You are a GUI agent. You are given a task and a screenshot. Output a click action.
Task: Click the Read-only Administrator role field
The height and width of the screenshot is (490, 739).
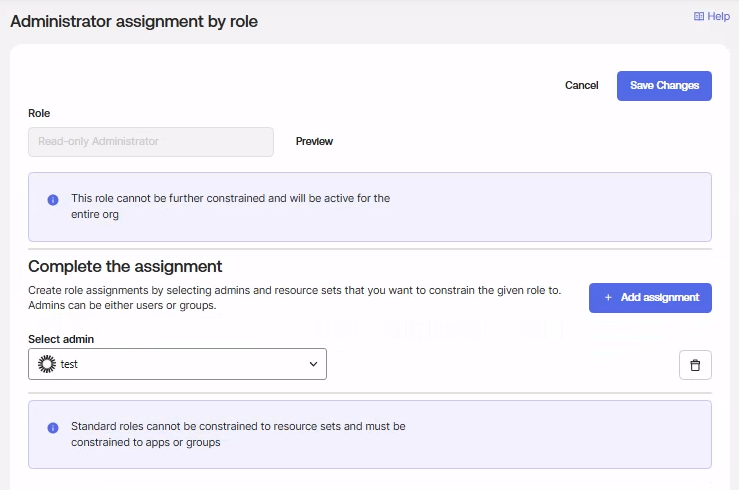[150, 142]
